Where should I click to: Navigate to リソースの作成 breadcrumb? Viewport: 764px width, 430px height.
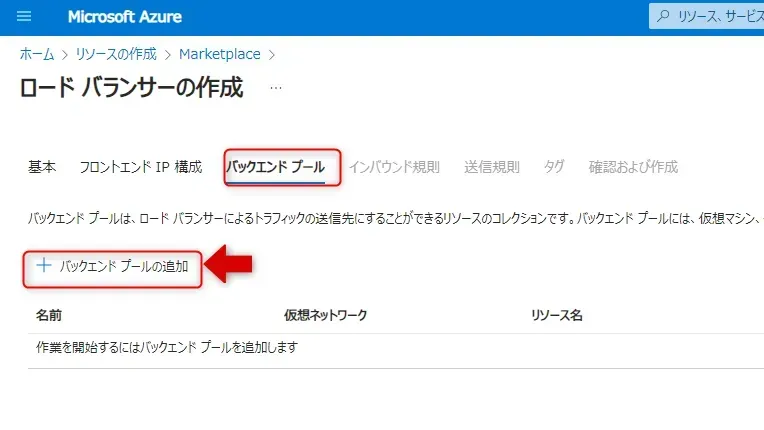[116, 54]
